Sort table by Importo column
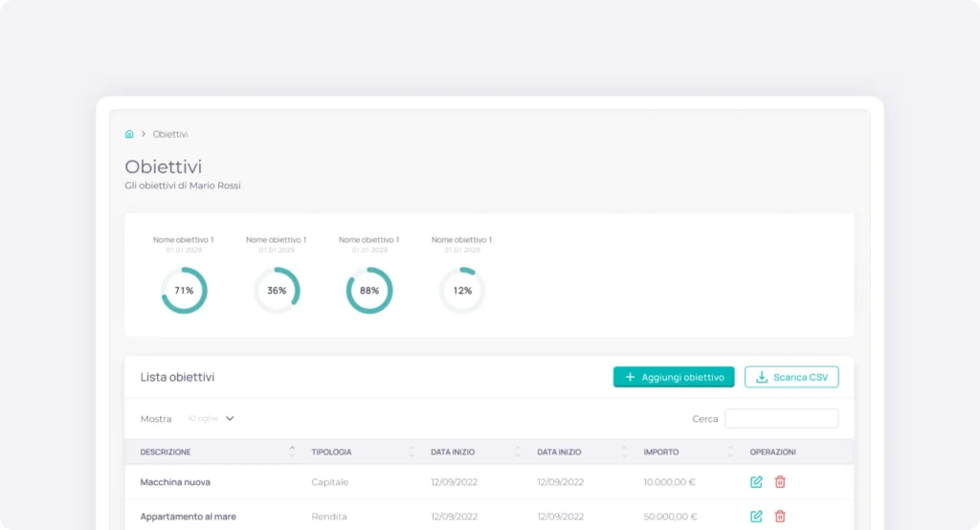980x530 pixels. click(x=730, y=452)
